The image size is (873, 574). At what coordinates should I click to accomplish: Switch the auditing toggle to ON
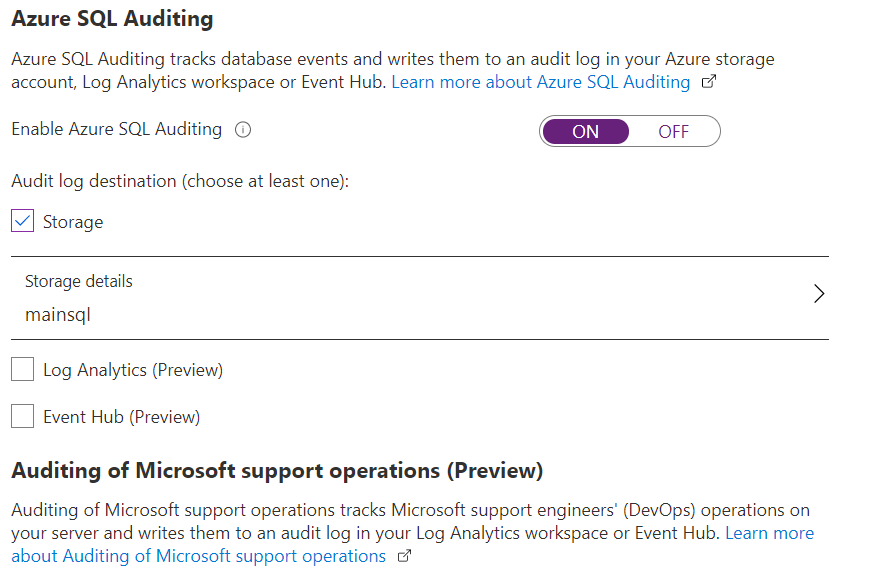pyautogui.click(x=586, y=131)
